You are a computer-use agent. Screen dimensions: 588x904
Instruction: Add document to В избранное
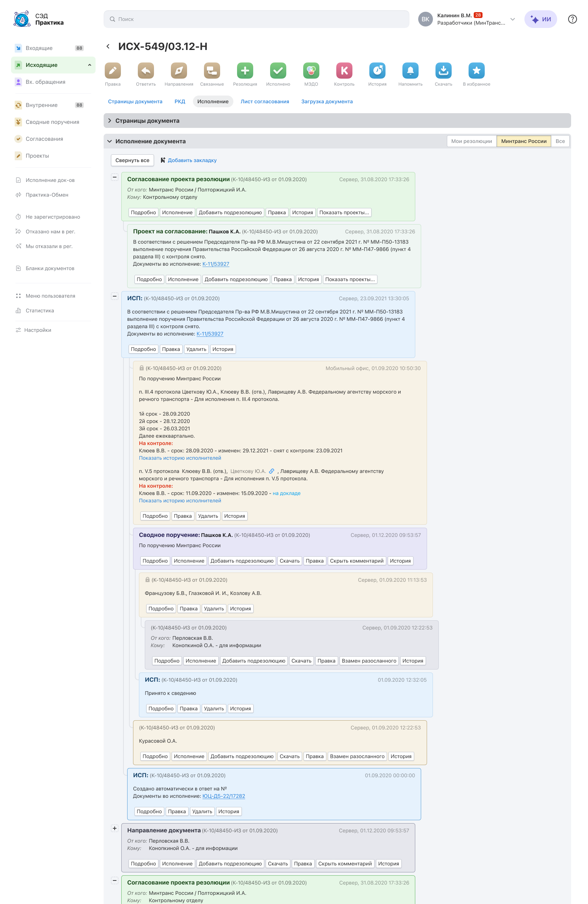(x=476, y=71)
